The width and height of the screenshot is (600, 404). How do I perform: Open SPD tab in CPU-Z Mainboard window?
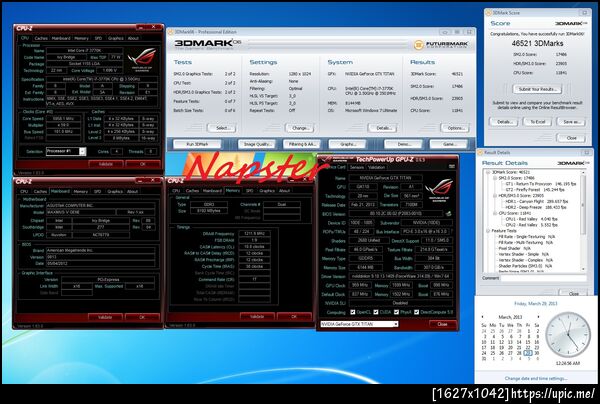point(98,191)
